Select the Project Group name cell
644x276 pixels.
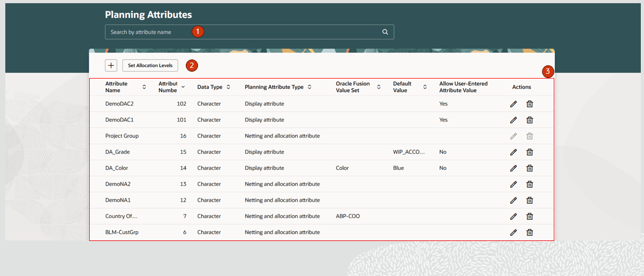[x=122, y=136]
